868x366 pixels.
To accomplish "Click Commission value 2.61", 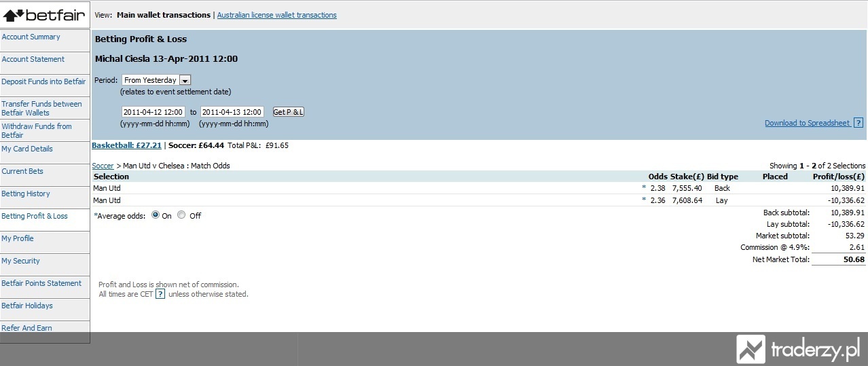I will (x=856, y=247).
